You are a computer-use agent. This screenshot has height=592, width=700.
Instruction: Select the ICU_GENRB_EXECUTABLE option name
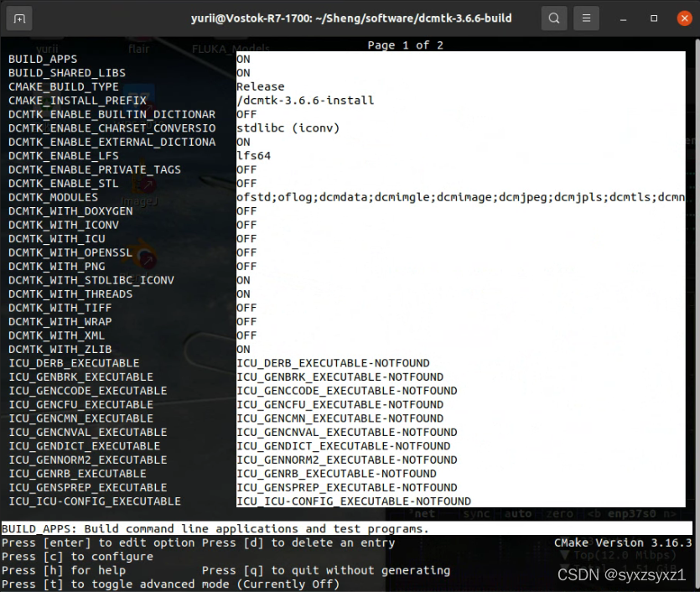(77, 474)
